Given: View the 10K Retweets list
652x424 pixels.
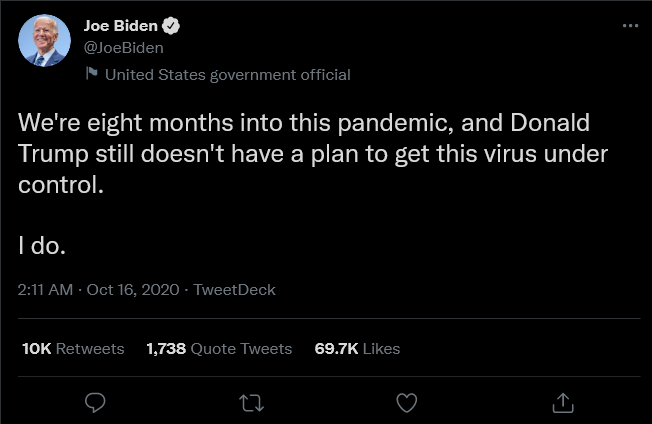Looking at the screenshot, I should [73, 349].
